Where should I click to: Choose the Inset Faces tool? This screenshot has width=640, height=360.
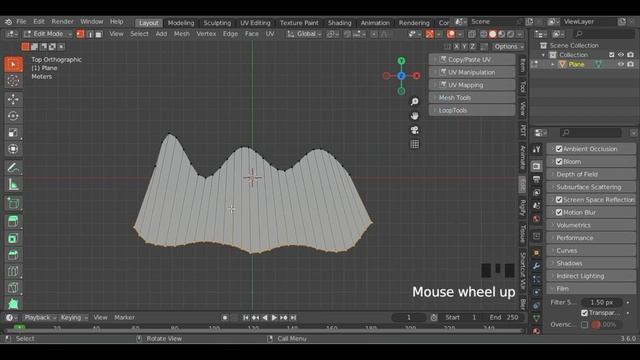[x=13, y=238]
